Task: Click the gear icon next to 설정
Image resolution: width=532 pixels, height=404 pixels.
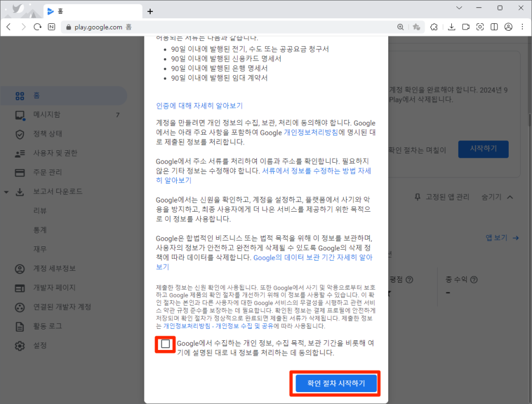Action: (20, 346)
